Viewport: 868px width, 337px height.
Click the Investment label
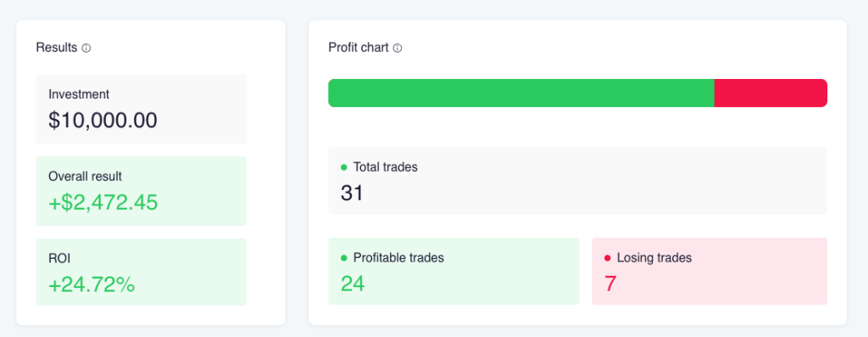click(79, 94)
